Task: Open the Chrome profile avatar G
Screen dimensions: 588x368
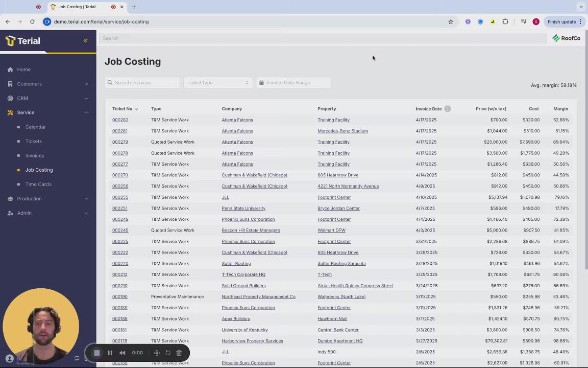Action: [536, 22]
